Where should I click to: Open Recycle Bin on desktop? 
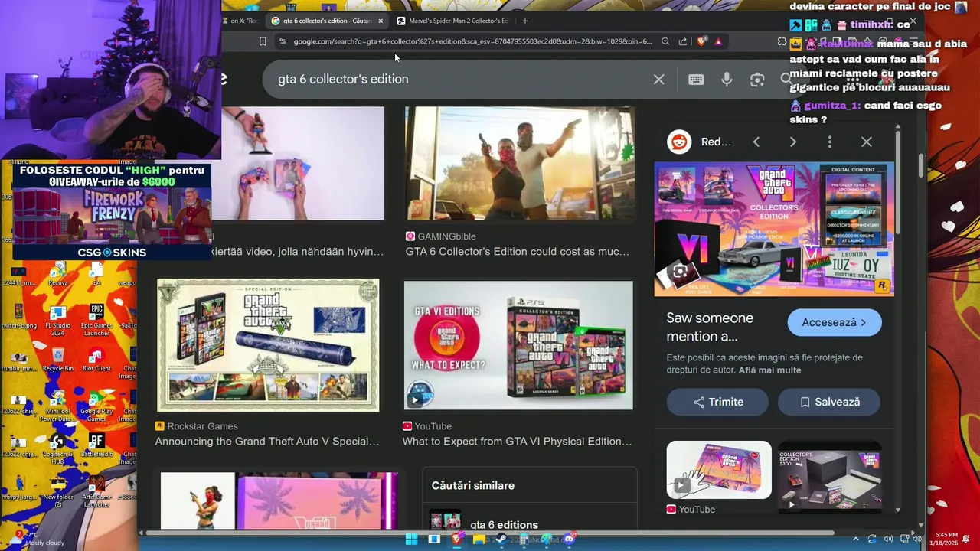[x=58, y=360]
